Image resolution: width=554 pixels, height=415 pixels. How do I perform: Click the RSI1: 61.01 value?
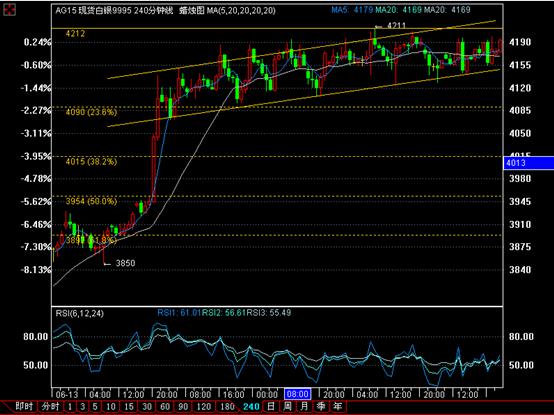pos(179,313)
